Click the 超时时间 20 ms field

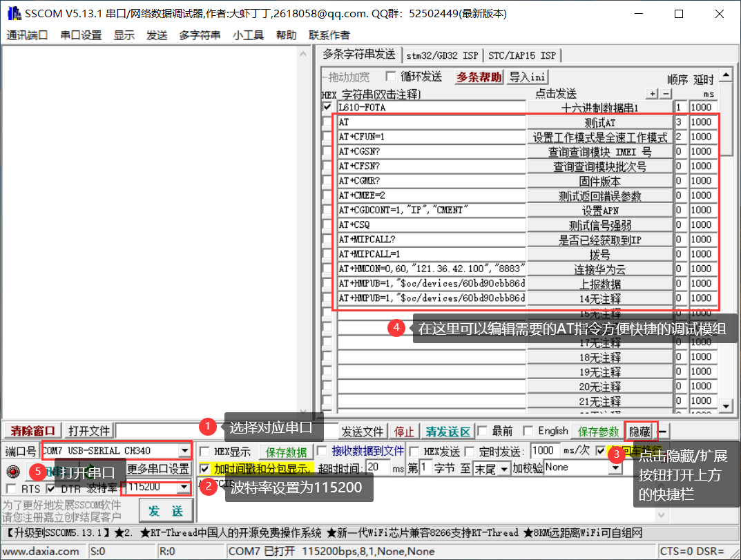point(378,468)
